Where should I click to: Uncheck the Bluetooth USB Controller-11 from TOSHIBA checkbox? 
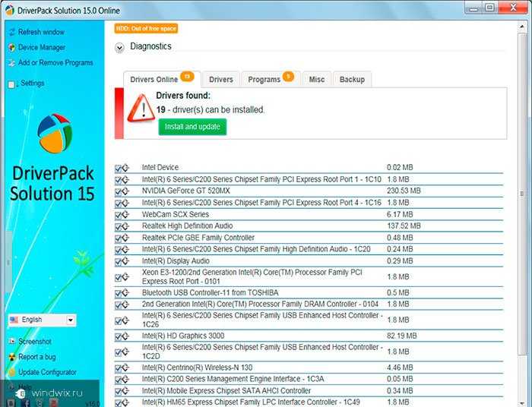[118, 293]
